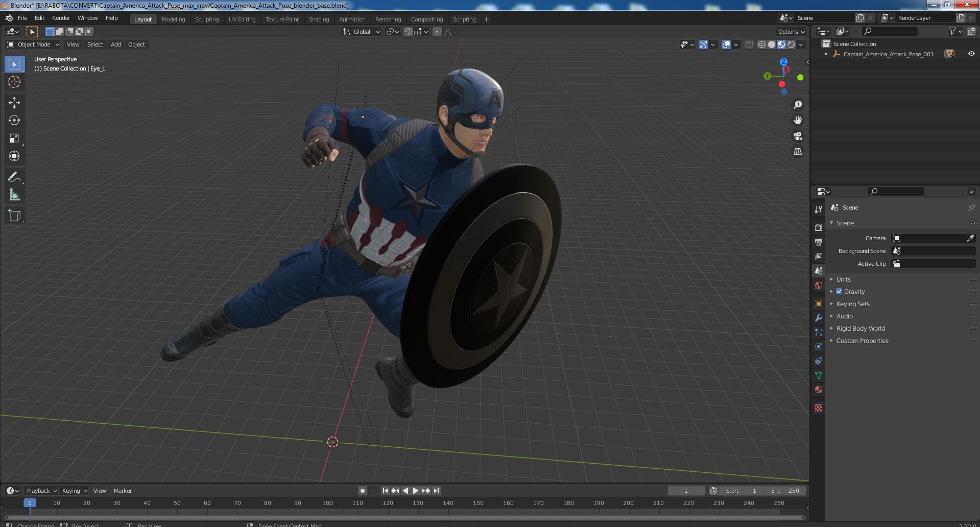Choose the Rotate tool
The width and height of the screenshot is (980, 527).
tap(14, 120)
